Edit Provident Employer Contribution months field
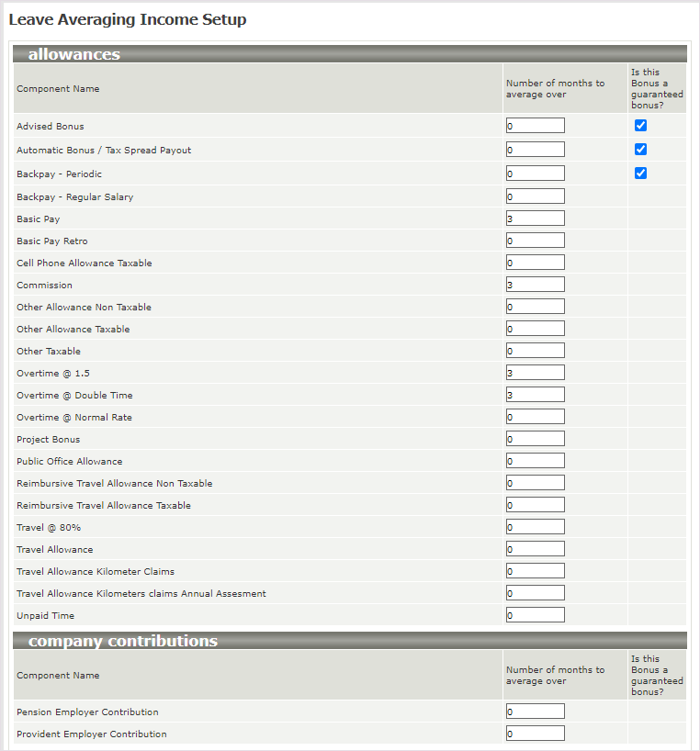This screenshot has width=700, height=751. 535,734
